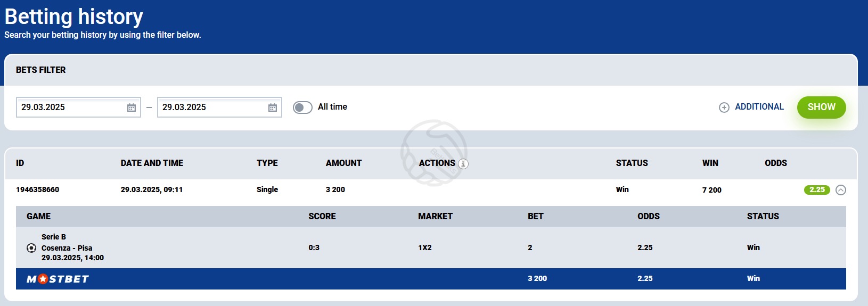Collapse bet 1946358660 details chevron
The image size is (868, 306).
(841, 190)
